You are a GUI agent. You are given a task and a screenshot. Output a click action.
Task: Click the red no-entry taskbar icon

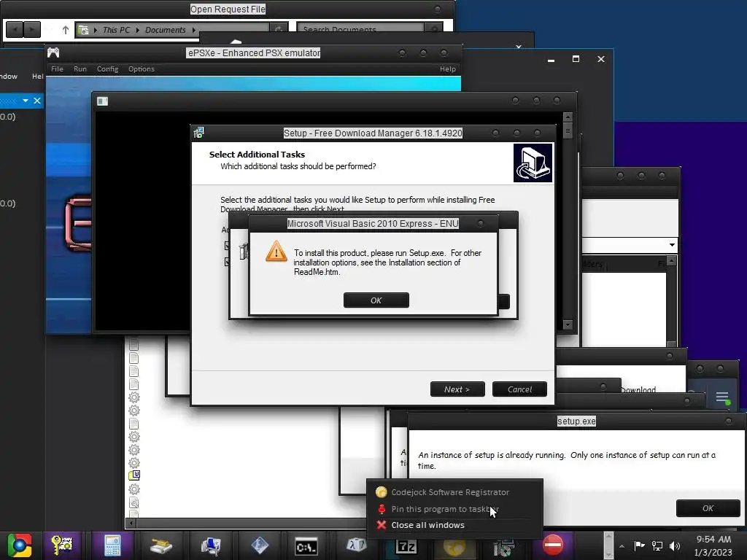553,545
